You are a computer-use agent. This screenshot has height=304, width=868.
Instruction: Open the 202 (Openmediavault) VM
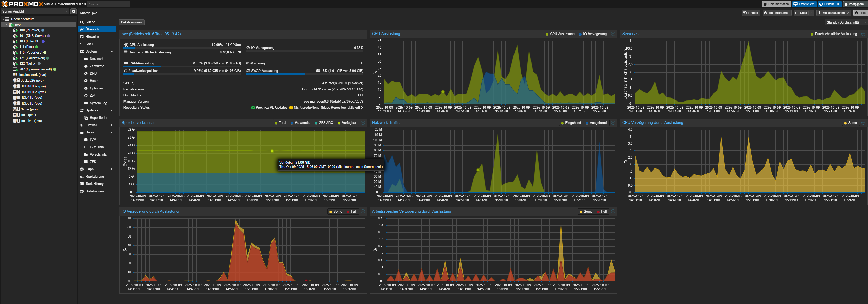point(35,69)
